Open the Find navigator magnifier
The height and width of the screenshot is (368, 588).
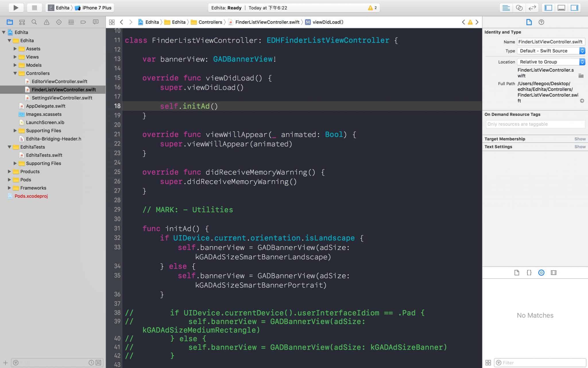(x=34, y=22)
